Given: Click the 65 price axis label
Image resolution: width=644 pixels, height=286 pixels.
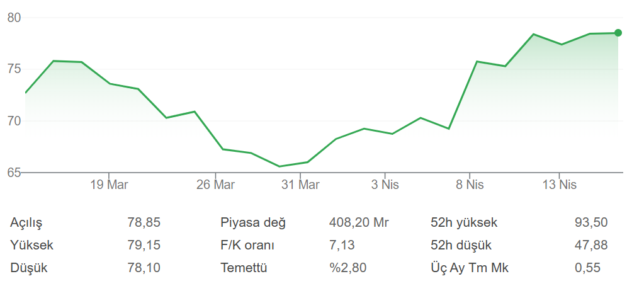Looking at the screenshot, I should point(14,173).
